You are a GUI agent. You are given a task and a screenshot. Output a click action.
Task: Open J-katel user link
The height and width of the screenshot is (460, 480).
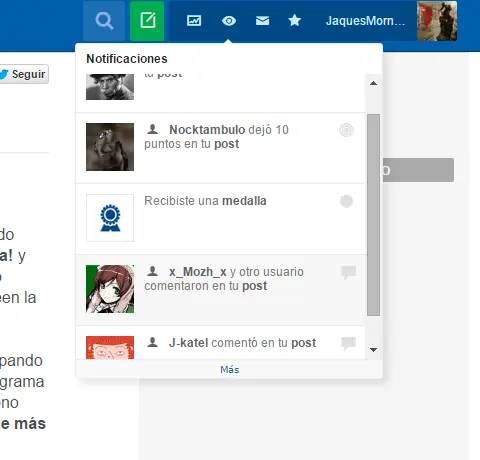pyautogui.click(x=188, y=343)
